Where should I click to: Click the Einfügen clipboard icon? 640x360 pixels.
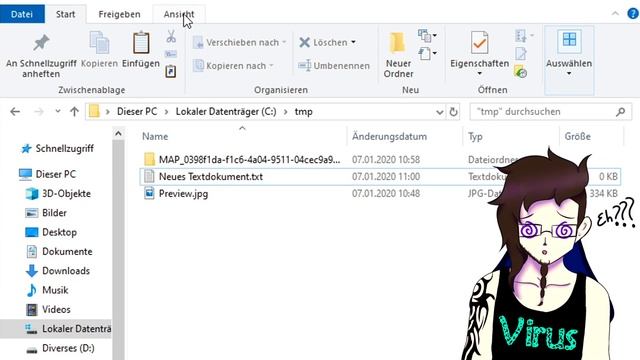141,42
